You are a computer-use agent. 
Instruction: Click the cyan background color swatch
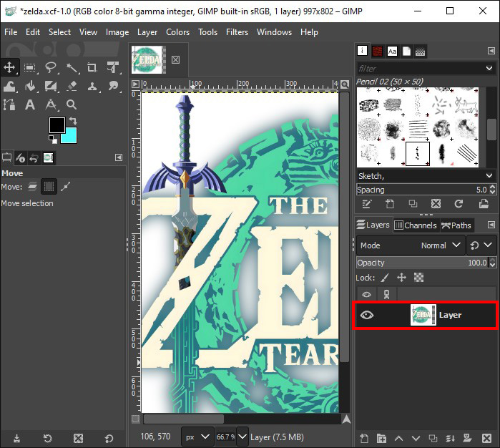point(69,136)
